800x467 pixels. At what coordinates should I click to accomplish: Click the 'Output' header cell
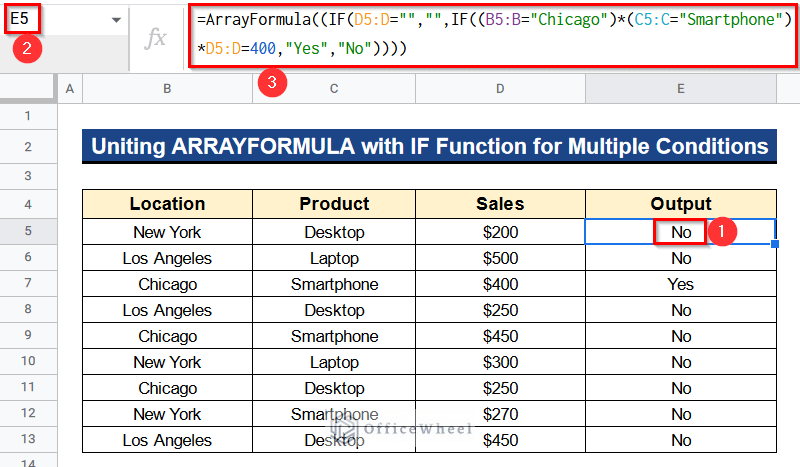[x=681, y=204]
